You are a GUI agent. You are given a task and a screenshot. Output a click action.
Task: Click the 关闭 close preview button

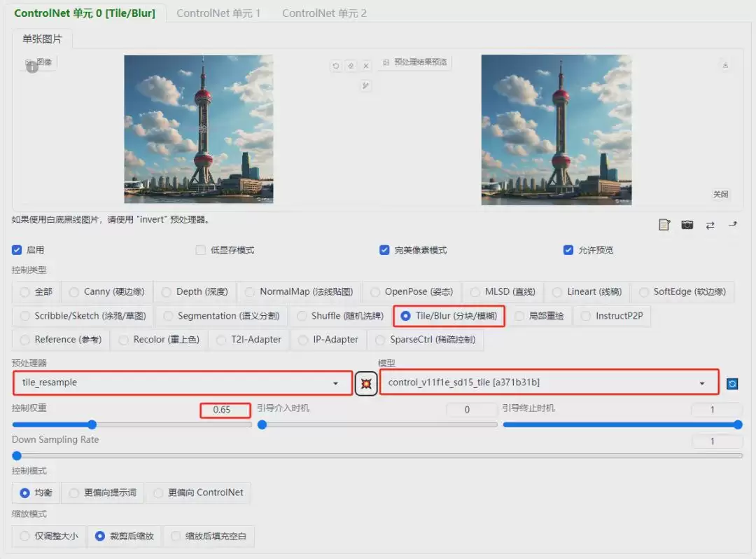coord(720,194)
